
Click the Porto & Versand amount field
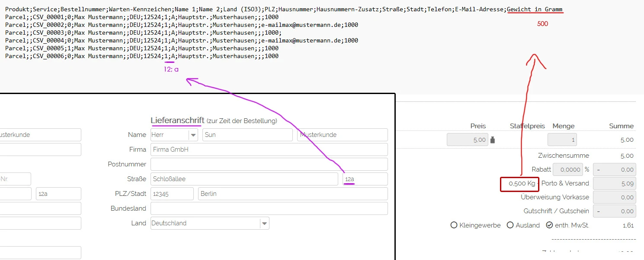(614, 184)
